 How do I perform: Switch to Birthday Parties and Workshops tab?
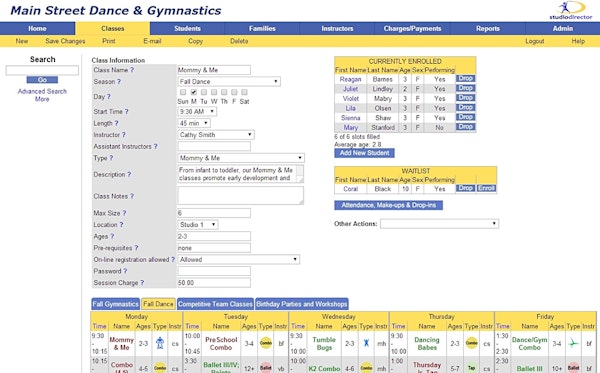302,304
